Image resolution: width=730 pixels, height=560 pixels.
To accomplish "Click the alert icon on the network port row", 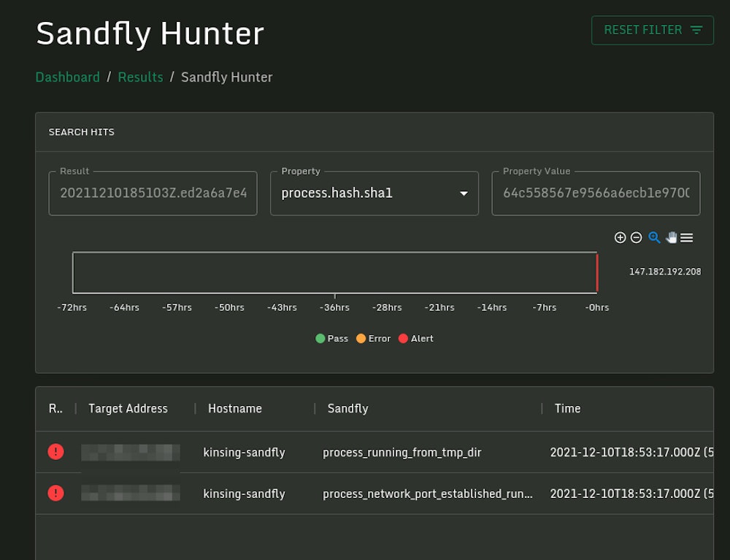I will tap(55, 493).
